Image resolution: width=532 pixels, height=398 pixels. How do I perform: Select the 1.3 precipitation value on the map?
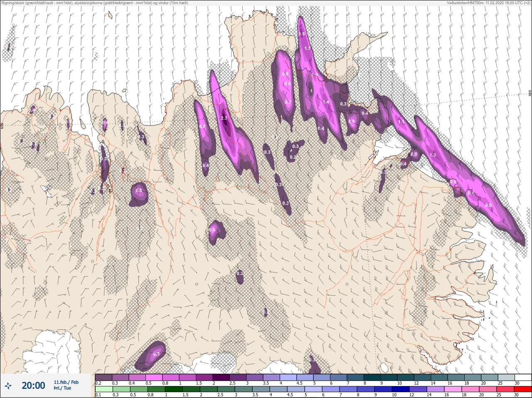pos(433,155)
